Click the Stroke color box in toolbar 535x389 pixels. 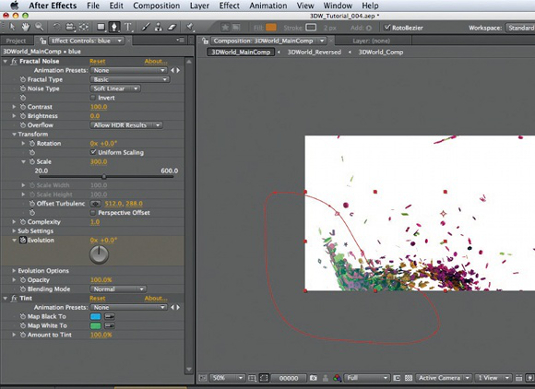(x=310, y=27)
